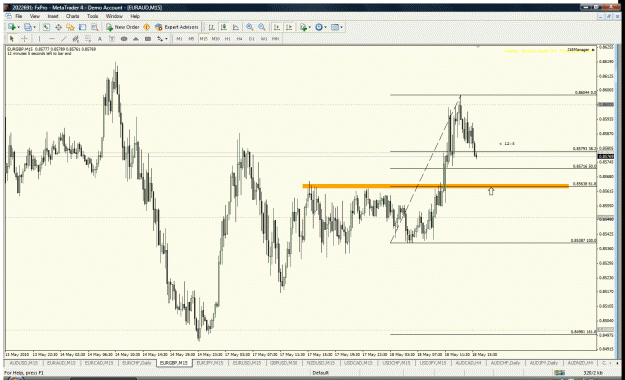Open MetaEditor yellow diamond icon

147,27
